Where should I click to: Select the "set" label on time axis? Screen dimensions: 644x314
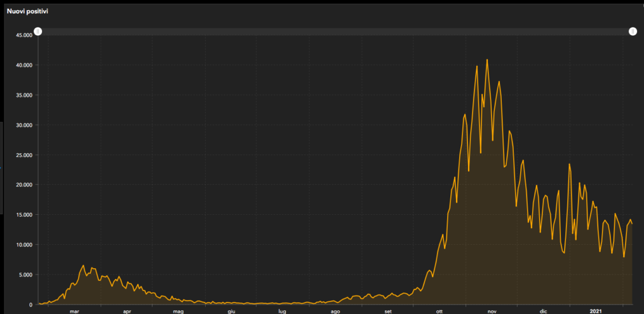pyautogui.click(x=388, y=311)
